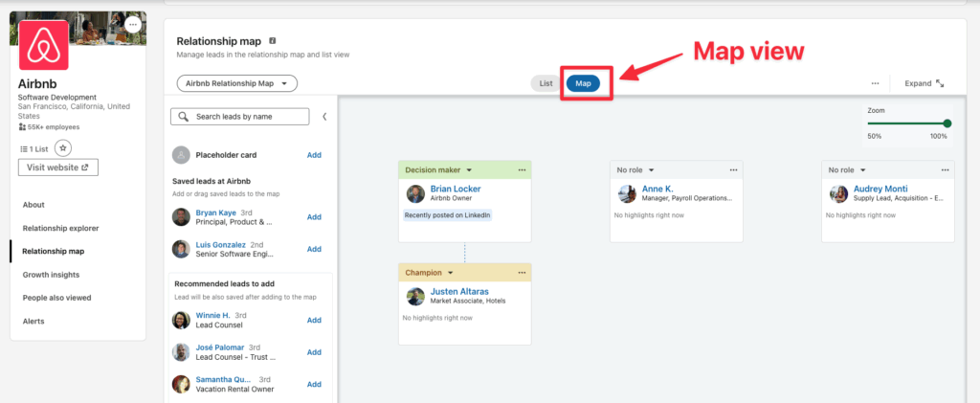Click the Airbnb company logo

click(x=44, y=45)
